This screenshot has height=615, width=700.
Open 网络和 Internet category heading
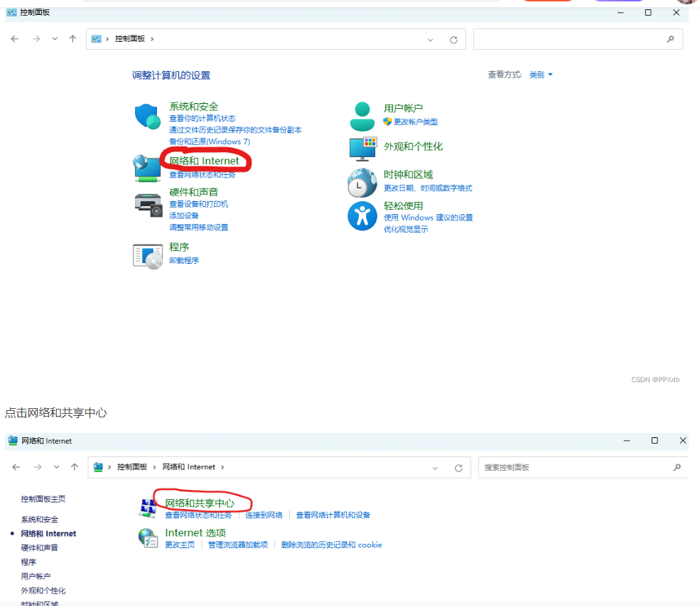[x=204, y=161]
